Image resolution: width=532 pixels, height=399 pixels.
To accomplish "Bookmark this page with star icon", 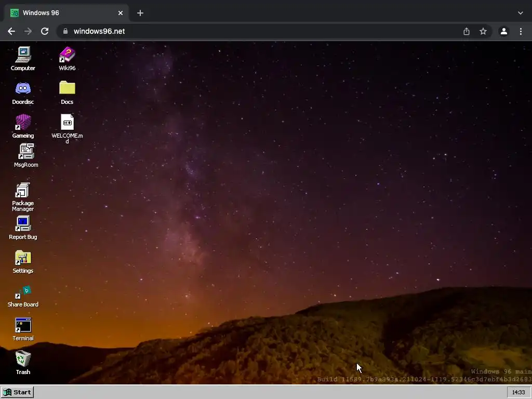I will coord(483,31).
